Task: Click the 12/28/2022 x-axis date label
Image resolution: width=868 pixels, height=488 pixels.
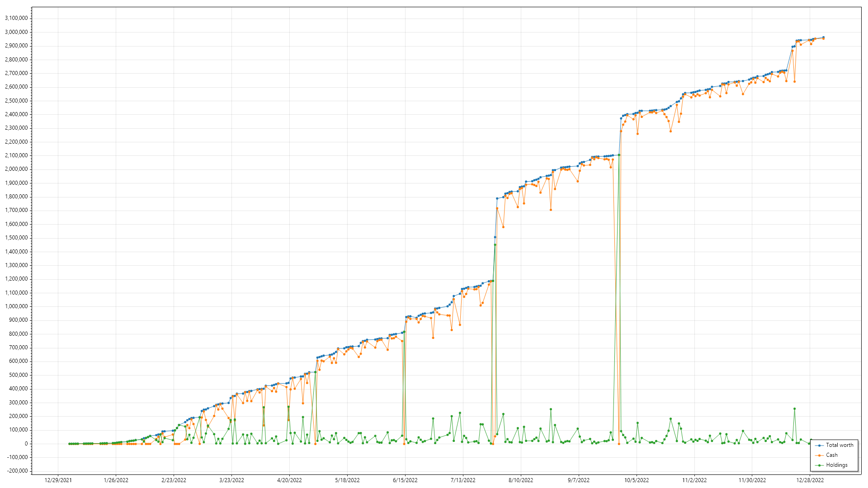Action: click(x=810, y=480)
